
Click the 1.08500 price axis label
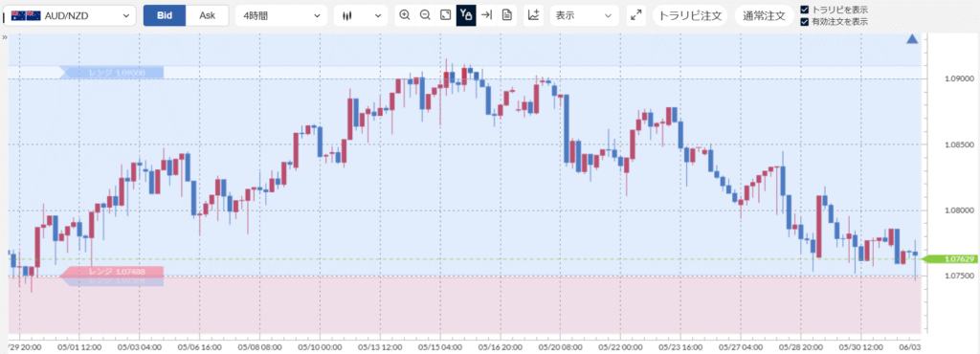(x=960, y=144)
